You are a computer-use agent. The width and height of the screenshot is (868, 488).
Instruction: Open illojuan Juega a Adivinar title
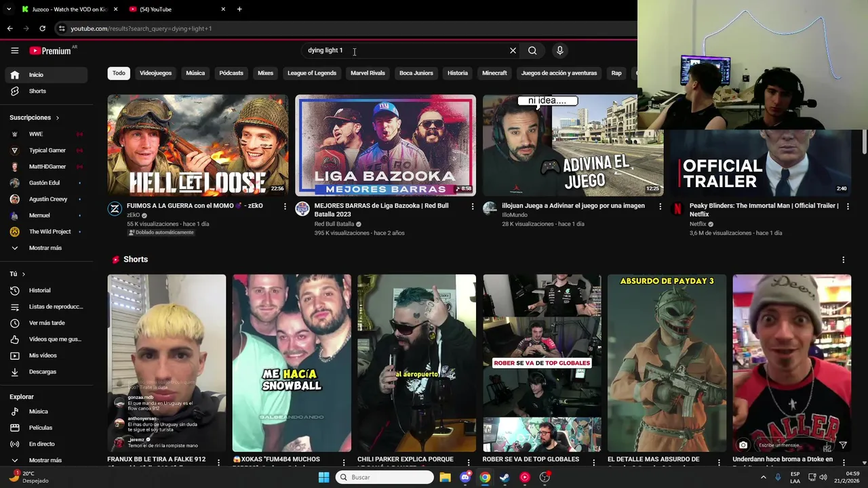pyautogui.click(x=573, y=205)
